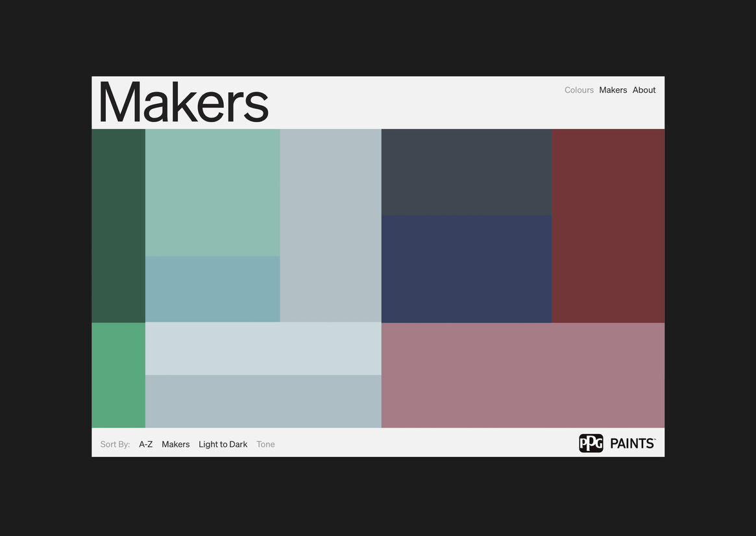
Task: Click the large Makers page heading
Action: 183,102
